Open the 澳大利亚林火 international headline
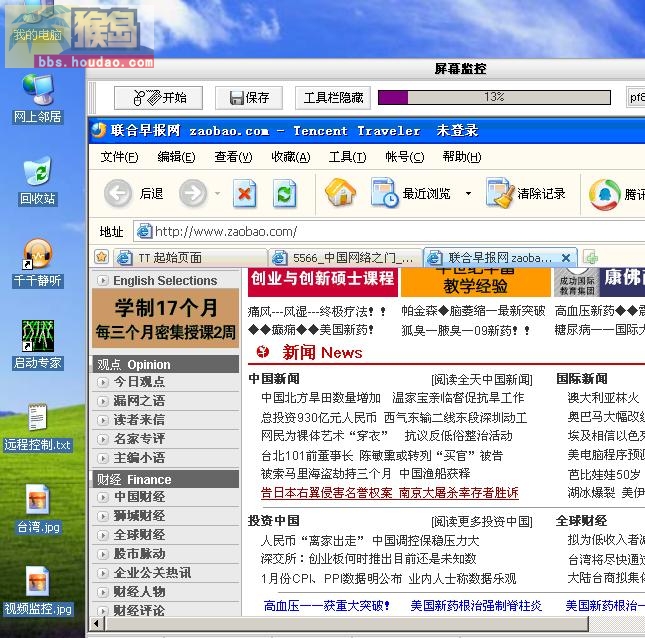This screenshot has width=645, height=638. click(x=603, y=398)
